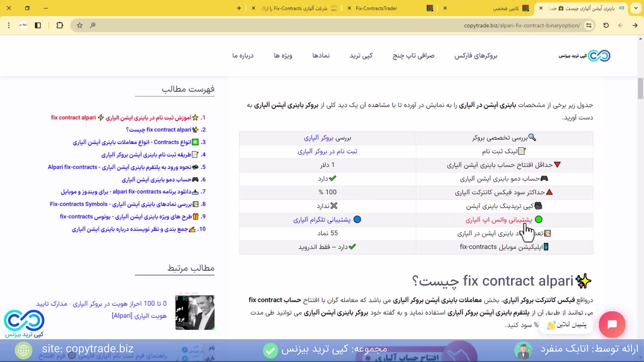Open the browser side panel icon
Image resolution: width=644 pixels, height=362 pixels.
tap(38, 25)
